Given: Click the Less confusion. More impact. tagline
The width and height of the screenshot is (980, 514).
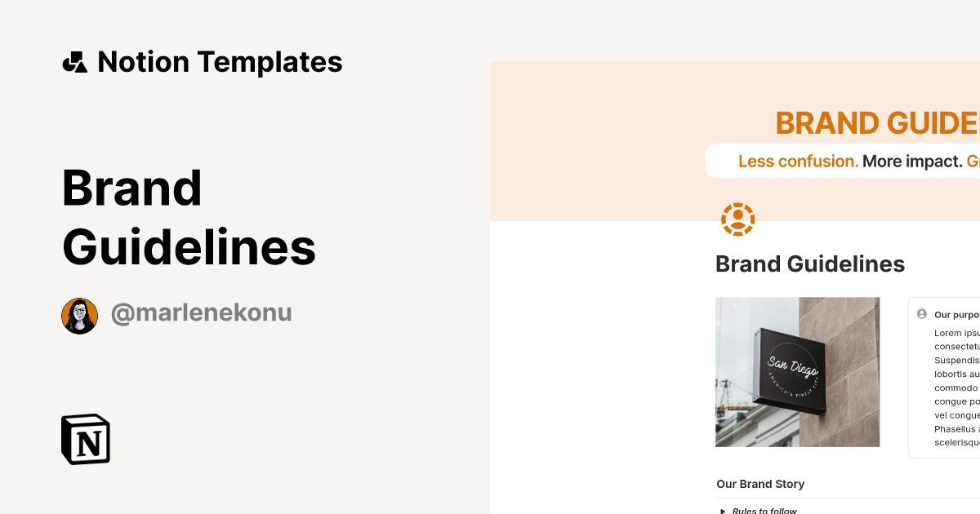Looking at the screenshot, I should [x=849, y=162].
